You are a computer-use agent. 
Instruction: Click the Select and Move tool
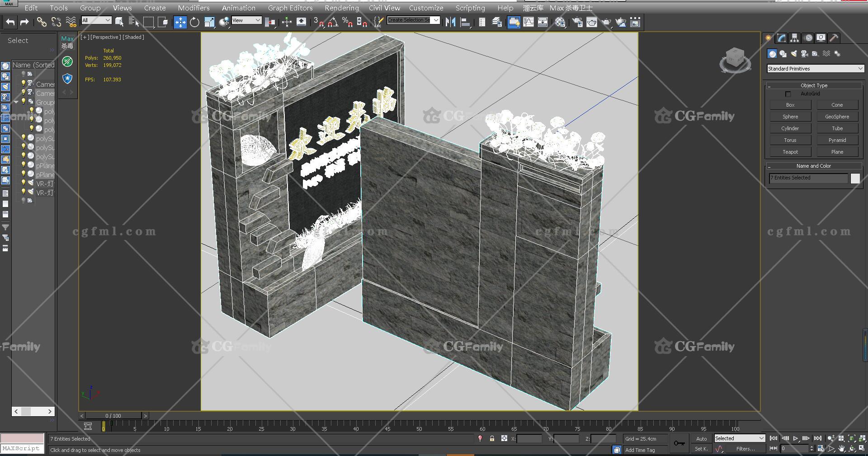[x=180, y=22]
